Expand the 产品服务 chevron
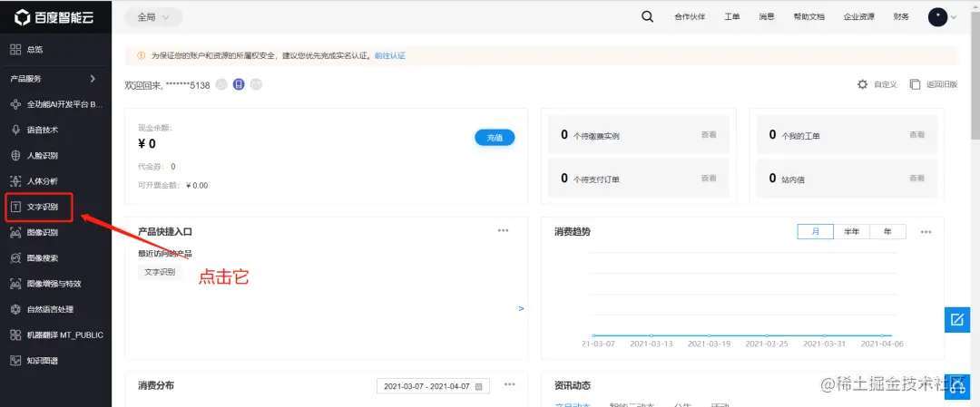Viewport: 980px width, 407px height. (93, 79)
